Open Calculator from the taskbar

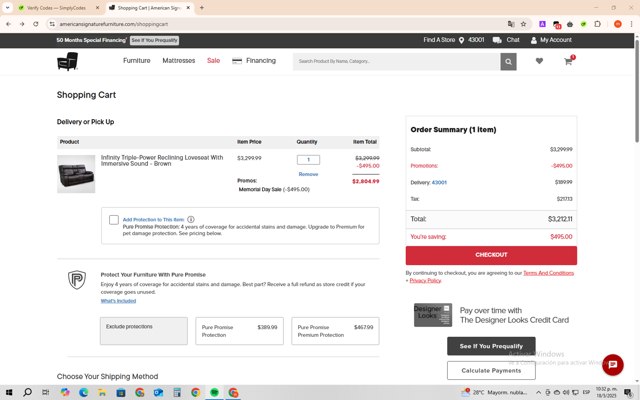[177, 393]
